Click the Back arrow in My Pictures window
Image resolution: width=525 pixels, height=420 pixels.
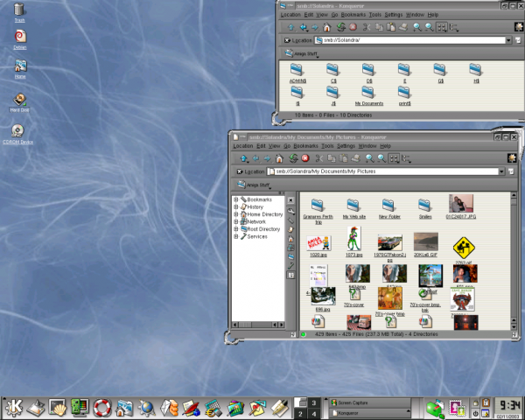pos(256,158)
